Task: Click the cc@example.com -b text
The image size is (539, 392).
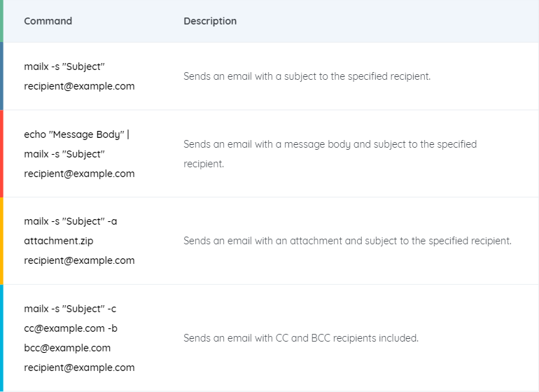Action: 71,328
